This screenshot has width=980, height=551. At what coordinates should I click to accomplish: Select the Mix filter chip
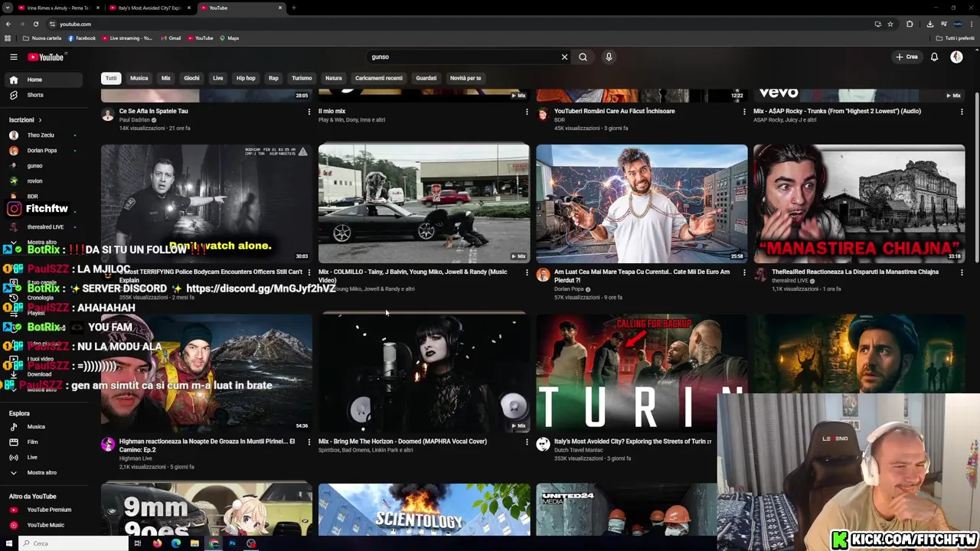(x=165, y=78)
